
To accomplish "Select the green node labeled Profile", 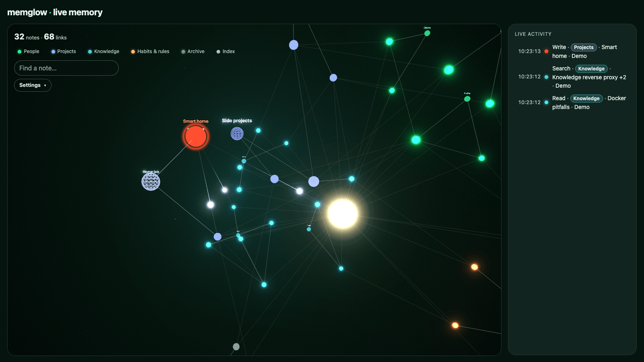I will pos(467,99).
